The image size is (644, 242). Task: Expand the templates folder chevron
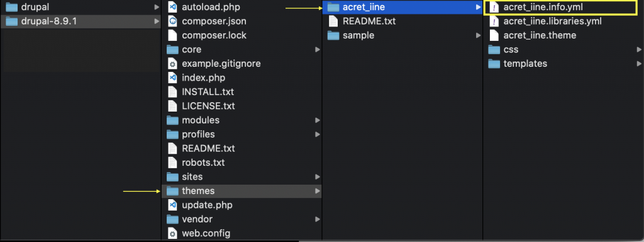click(x=639, y=64)
